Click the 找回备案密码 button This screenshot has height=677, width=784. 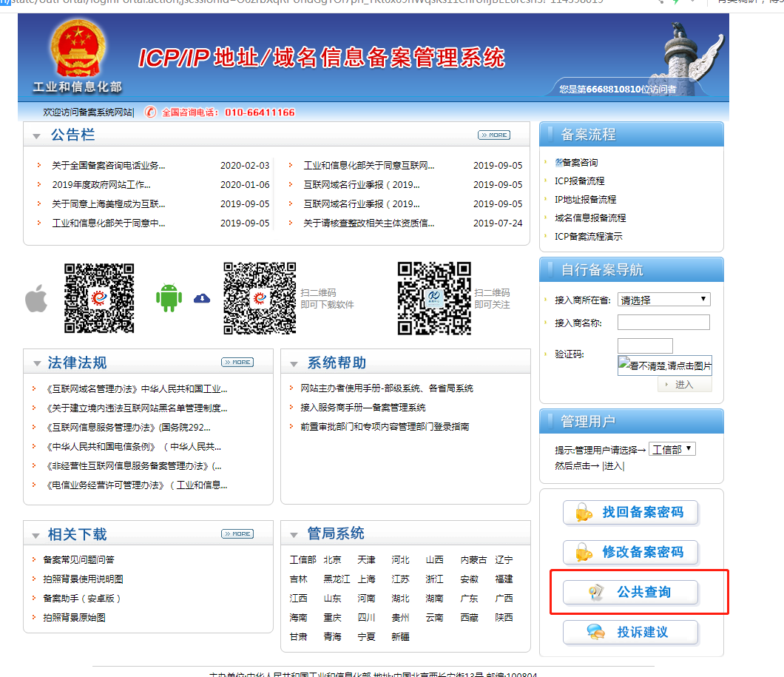[631, 513]
